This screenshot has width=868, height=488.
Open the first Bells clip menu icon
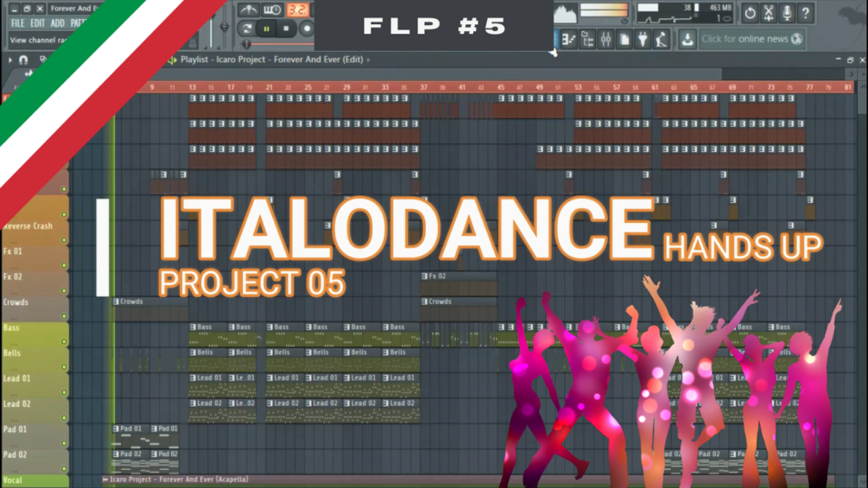click(x=193, y=352)
